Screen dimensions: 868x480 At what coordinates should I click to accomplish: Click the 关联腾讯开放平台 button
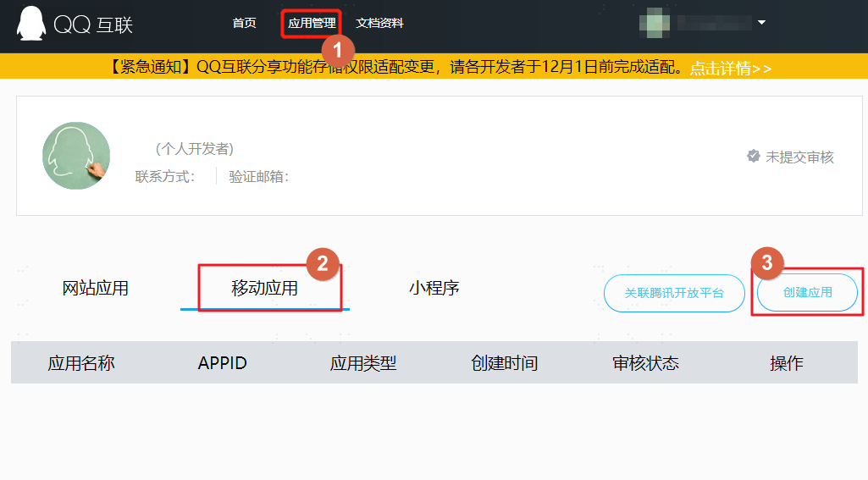click(x=674, y=293)
